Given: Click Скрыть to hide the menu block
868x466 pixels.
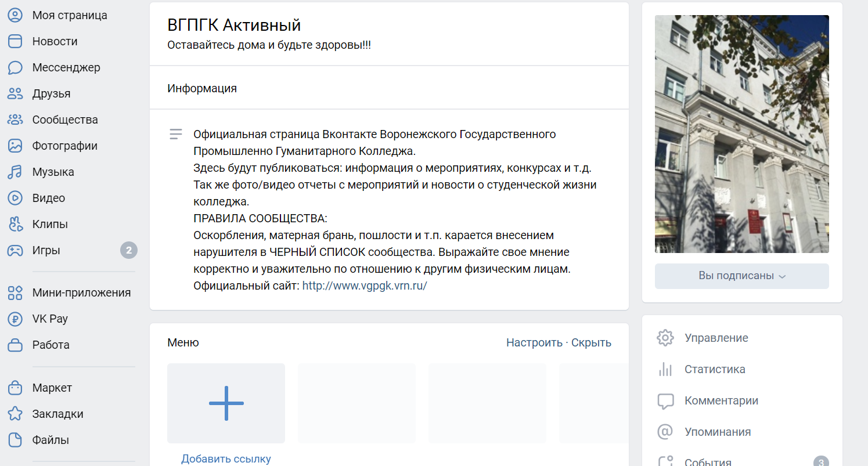Looking at the screenshot, I should 591,342.
